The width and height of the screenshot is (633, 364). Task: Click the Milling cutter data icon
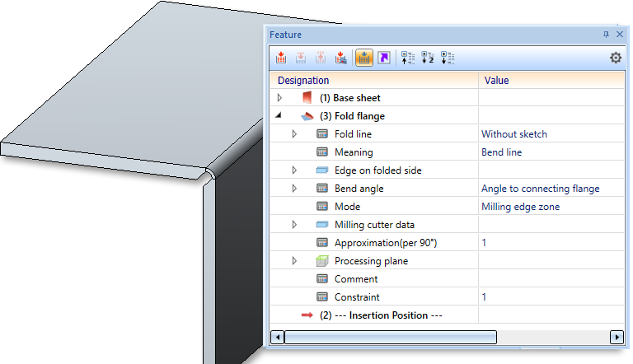coord(321,224)
